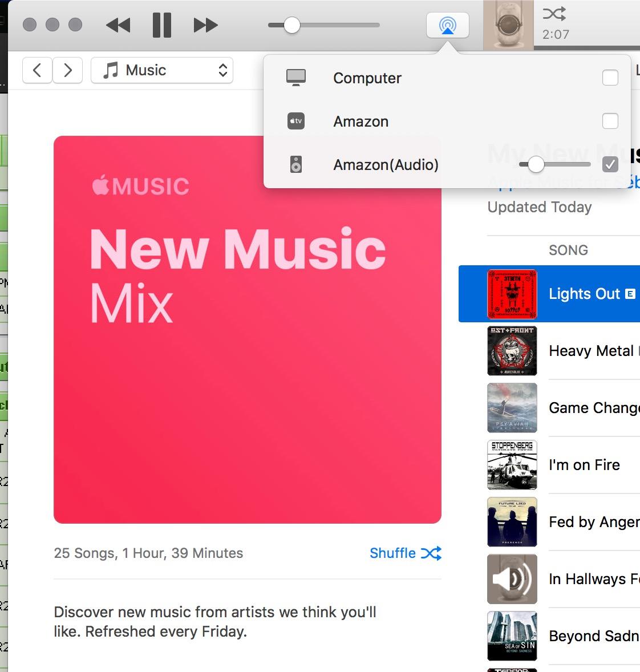Skip back to the previous track
This screenshot has width=640, height=672.
pos(118,25)
